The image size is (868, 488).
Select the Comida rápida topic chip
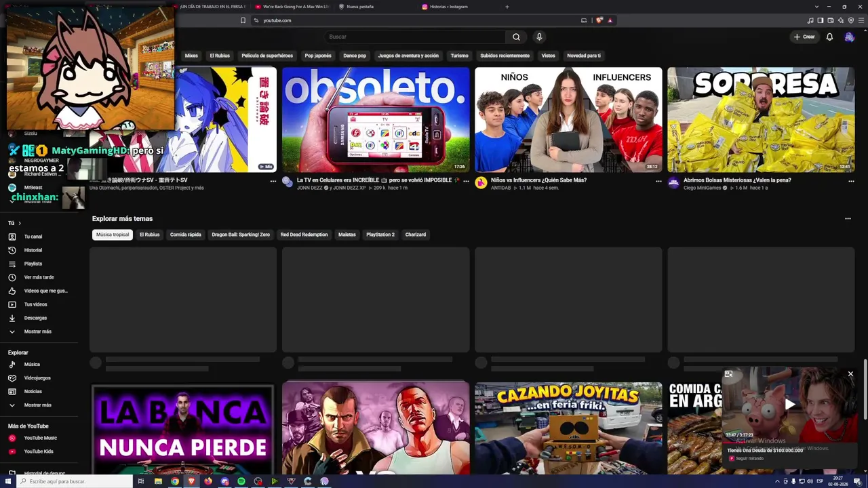click(186, 235)
